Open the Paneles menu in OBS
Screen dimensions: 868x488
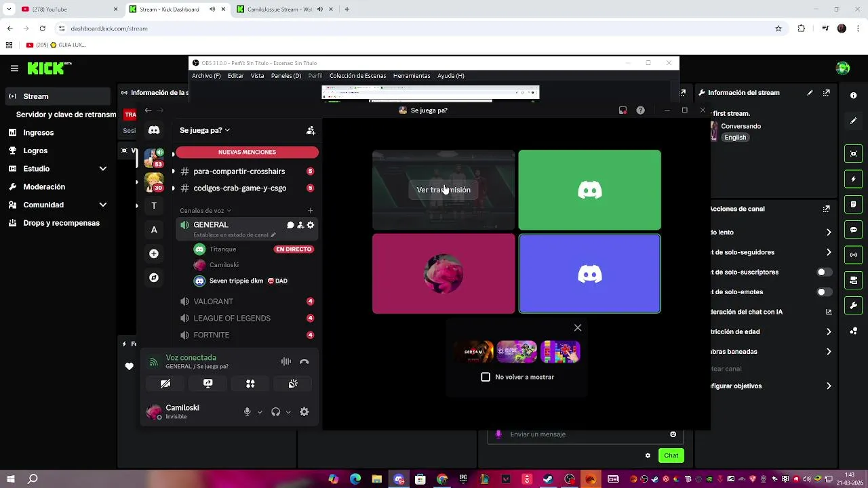click(286, 76)
